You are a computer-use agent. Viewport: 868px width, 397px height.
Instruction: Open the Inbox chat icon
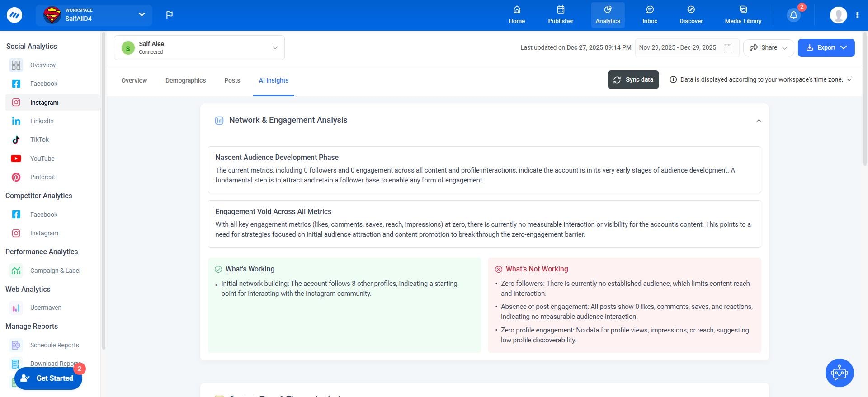(650, 9)
